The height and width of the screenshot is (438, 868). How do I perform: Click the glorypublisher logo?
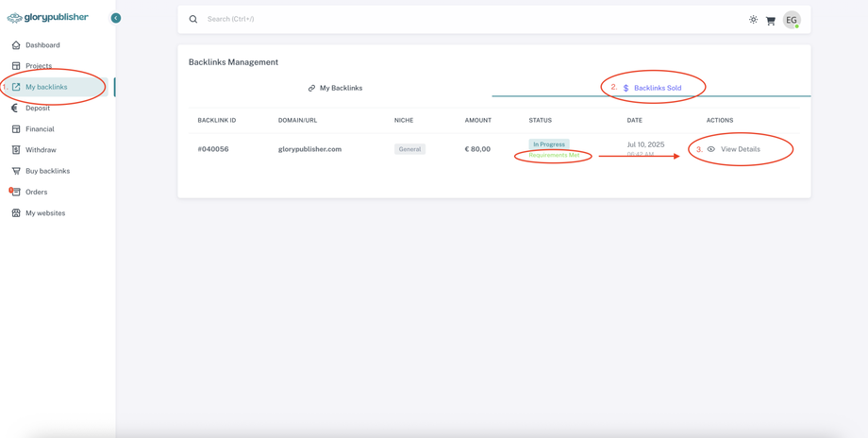[48, 17]
